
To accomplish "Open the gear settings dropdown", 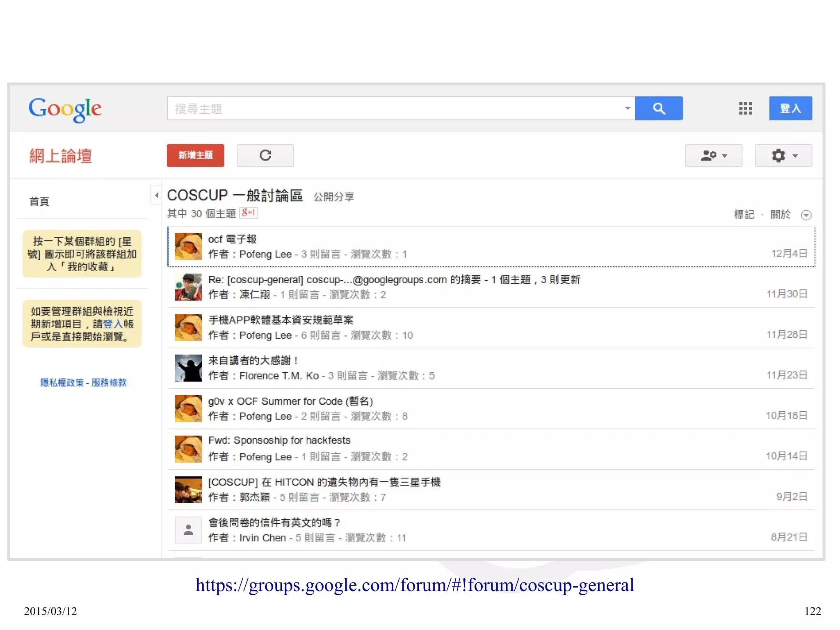I will (783, 156).
